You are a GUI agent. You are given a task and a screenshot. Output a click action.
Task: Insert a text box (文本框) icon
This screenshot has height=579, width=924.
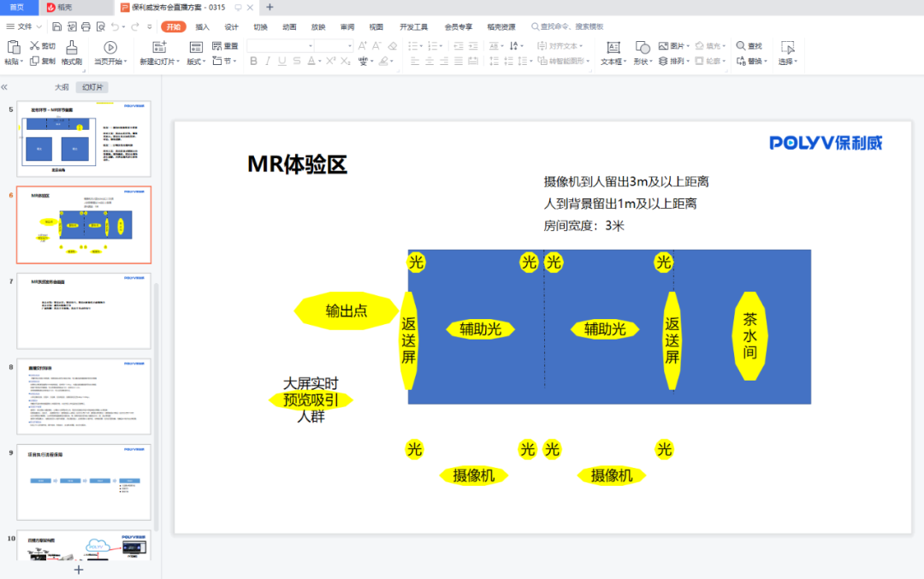pyautogui.click(x=613, y=47)
